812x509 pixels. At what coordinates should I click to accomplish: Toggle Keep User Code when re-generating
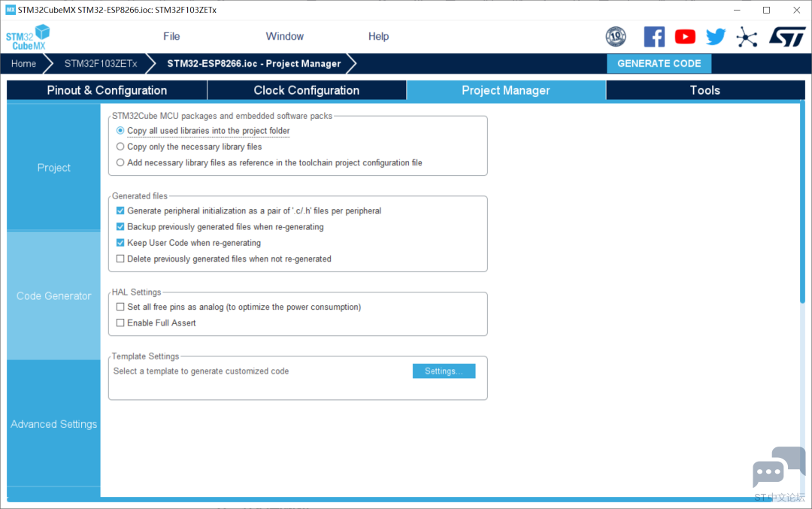click(x=120, y=243)
